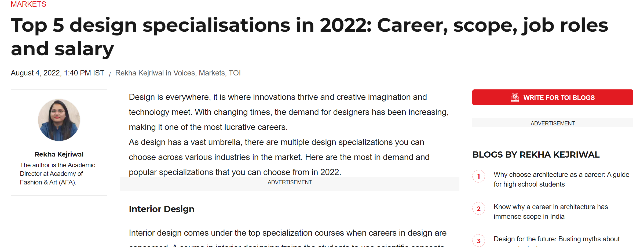Open the Voices link in byline
This screenshot has width=644, height=247.
click(x=184, y=73)
